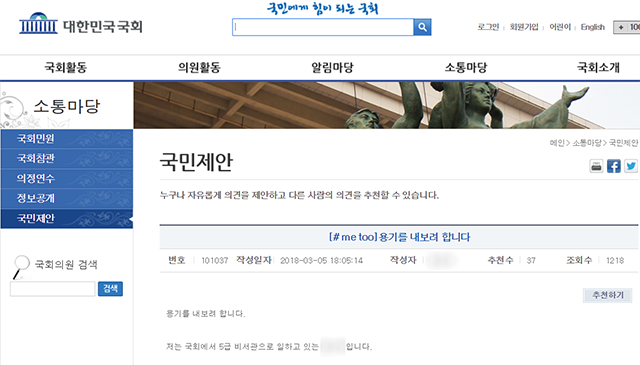
Task: Click the 국민에게 힘이 되는 국회 slogan
Action: [323, 9]
